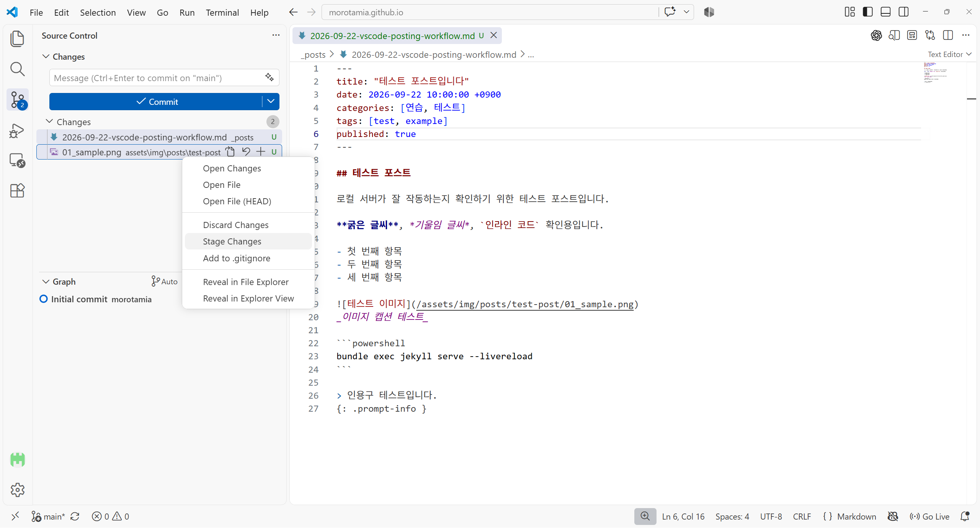Synchronize changes icon in status bar
Screen dimensions: 980x528
(x=75, y=517)
